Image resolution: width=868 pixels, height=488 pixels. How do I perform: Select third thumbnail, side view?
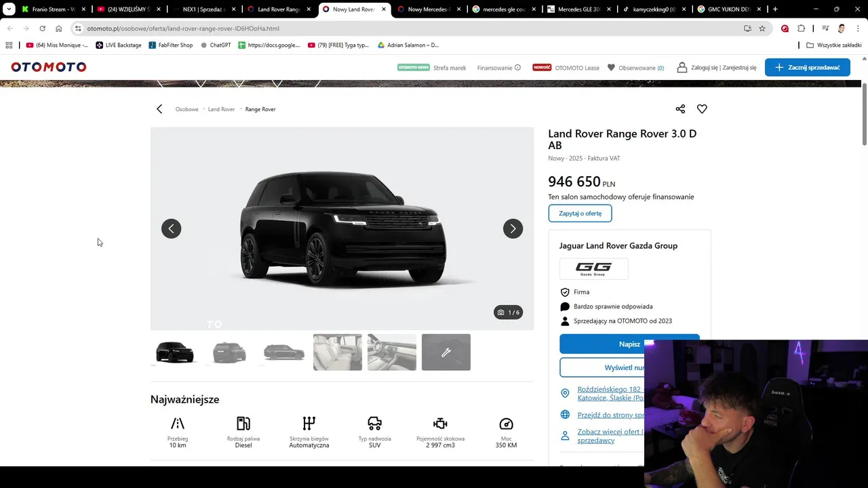click(283, 352)
